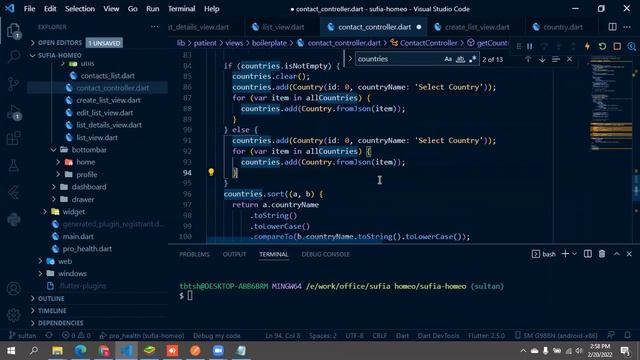Kill the terminal with trash icon
Screen dimensions: 640x360
pos(602,254)
